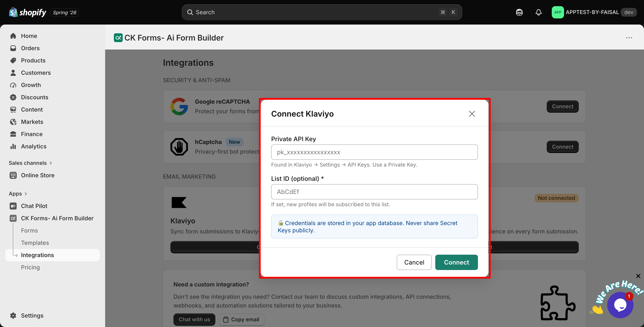Viewport: 644px width, 327px height.
Task: Click the Settings gear icon
Action: point(13,315)
